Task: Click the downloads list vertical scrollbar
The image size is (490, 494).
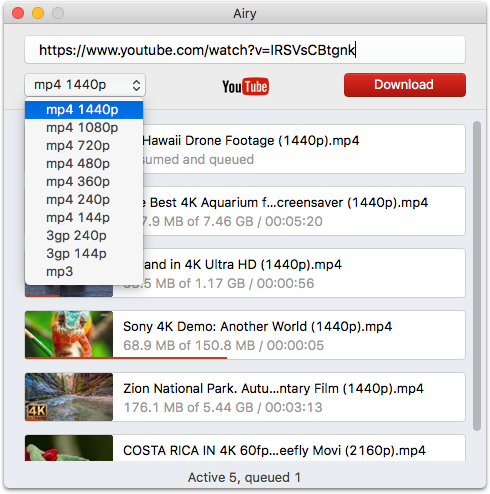Action: tap(477, 276)
